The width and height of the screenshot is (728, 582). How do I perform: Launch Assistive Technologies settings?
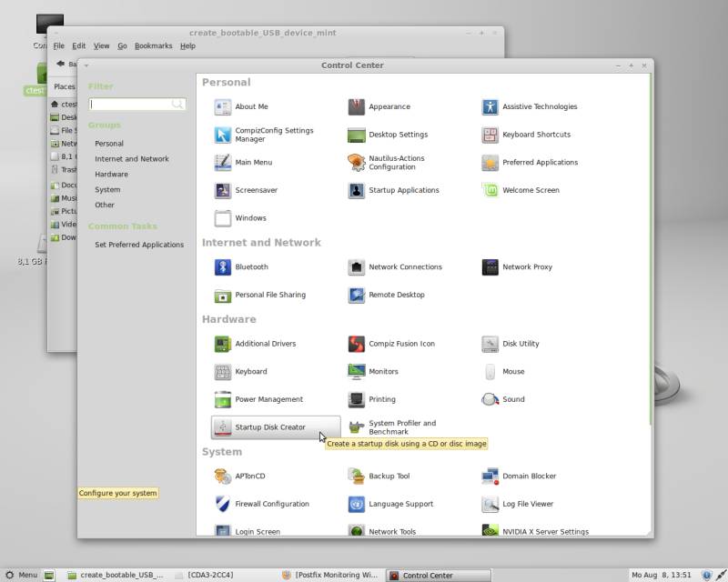(x=530, y=106)
